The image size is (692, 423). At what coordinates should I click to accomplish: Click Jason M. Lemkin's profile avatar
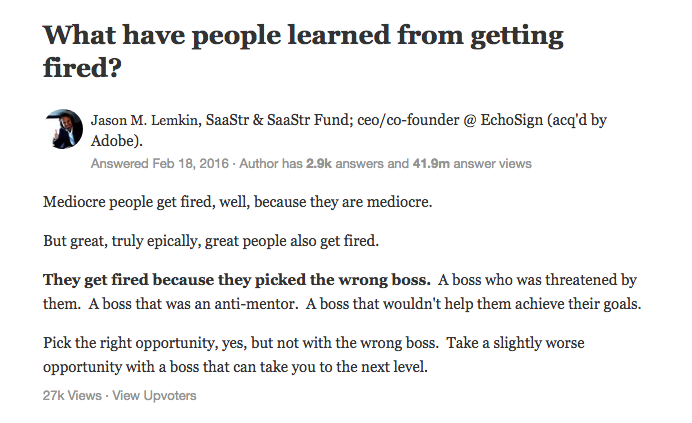click(64, 129)
